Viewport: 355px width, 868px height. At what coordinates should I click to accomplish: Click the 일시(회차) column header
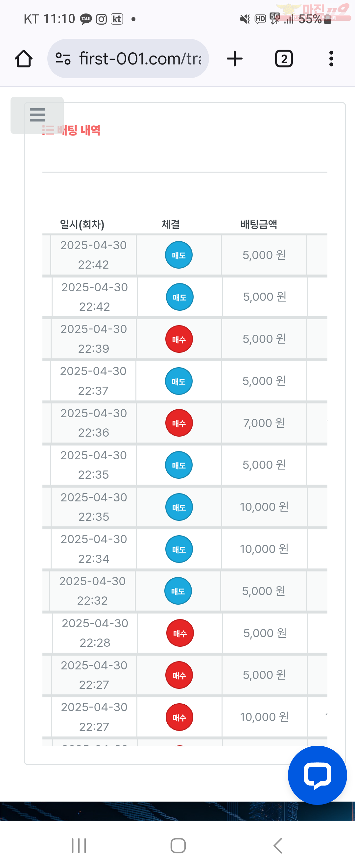82,225
